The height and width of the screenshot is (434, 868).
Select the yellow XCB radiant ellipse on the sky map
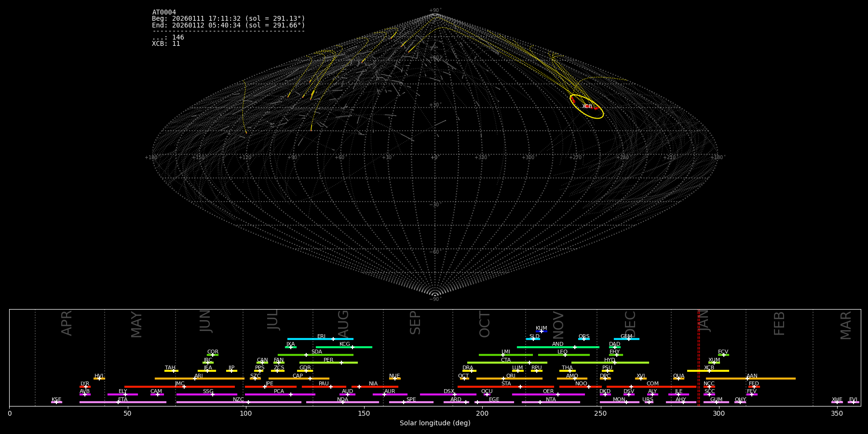586,107
